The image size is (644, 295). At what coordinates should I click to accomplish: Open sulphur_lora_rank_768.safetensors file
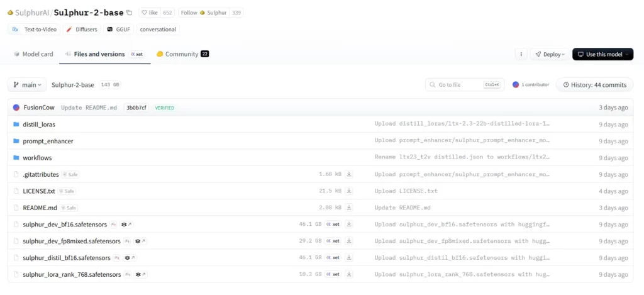tap(72, 274)
